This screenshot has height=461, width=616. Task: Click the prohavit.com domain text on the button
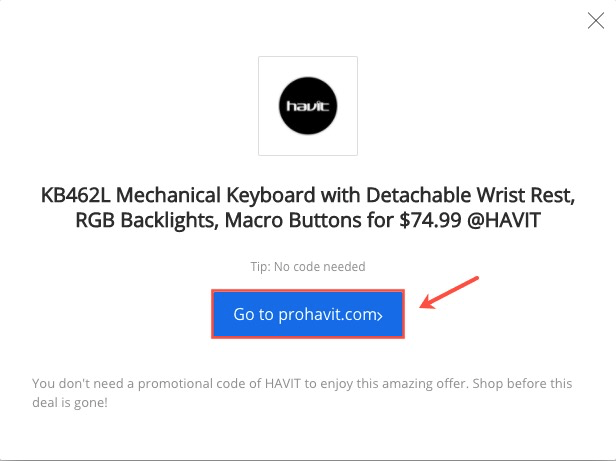coord(328,314)
